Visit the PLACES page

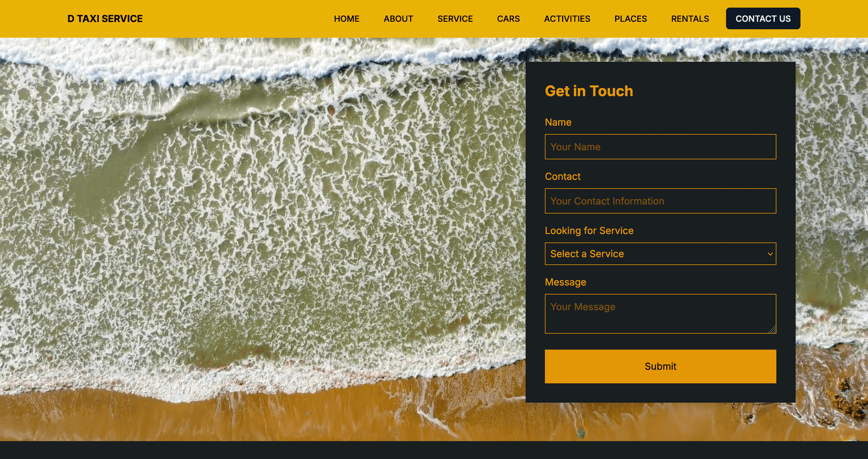630,19
